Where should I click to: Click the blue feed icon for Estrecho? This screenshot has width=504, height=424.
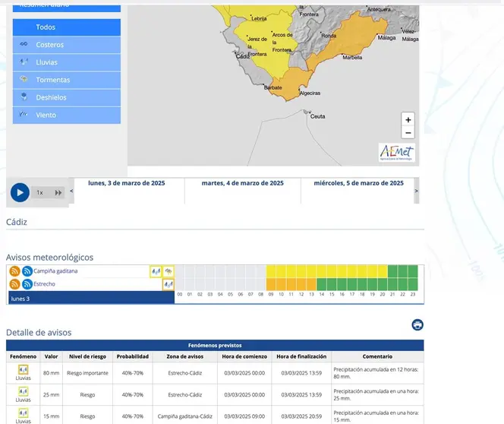[x=27, y=284]
